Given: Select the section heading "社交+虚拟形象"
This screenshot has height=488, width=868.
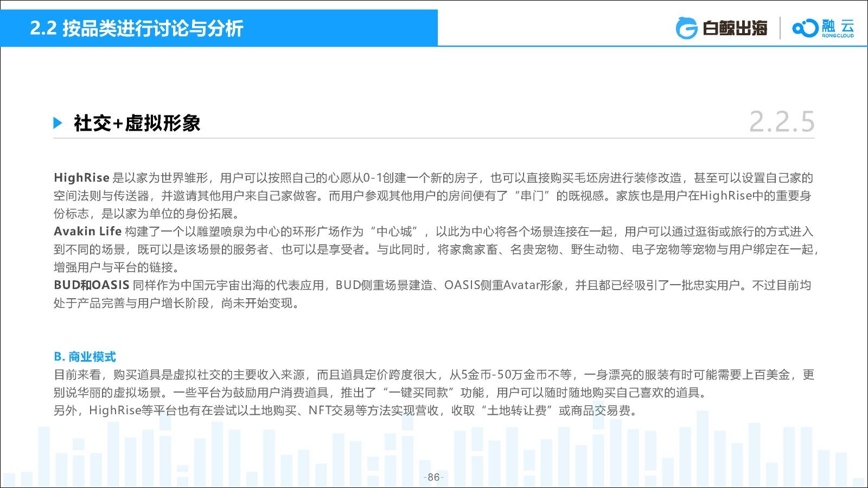Looking at the screenshot, I should pos(137,123).
